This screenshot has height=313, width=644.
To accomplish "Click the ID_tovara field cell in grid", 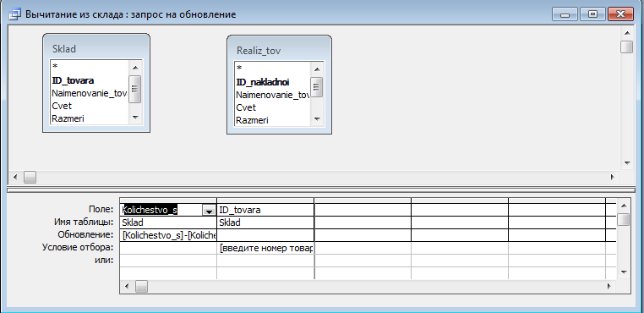I will (265, 210).
